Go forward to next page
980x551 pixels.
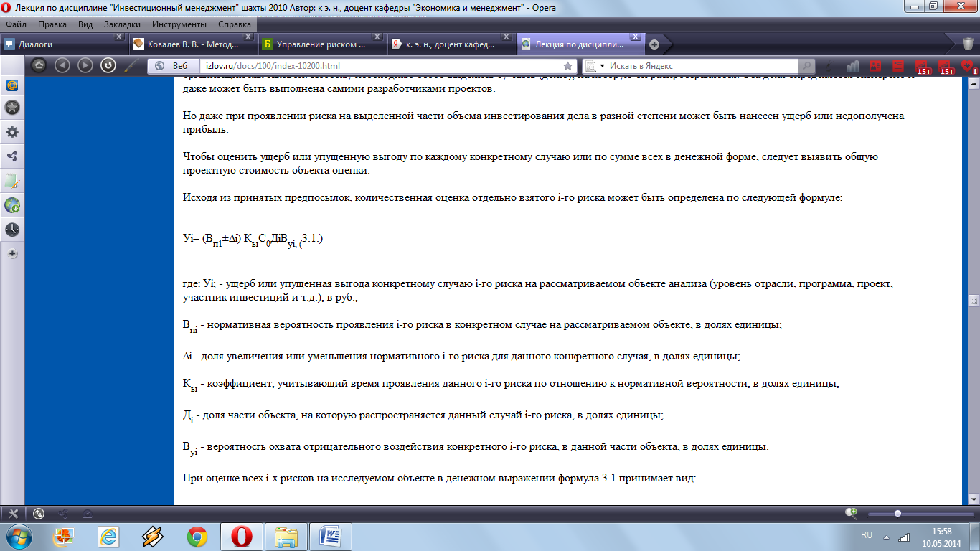[x=85, y=65]
